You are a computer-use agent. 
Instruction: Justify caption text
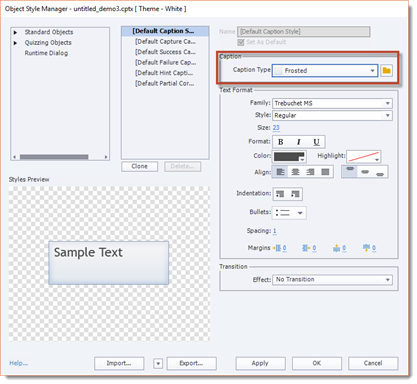(325, 172)
